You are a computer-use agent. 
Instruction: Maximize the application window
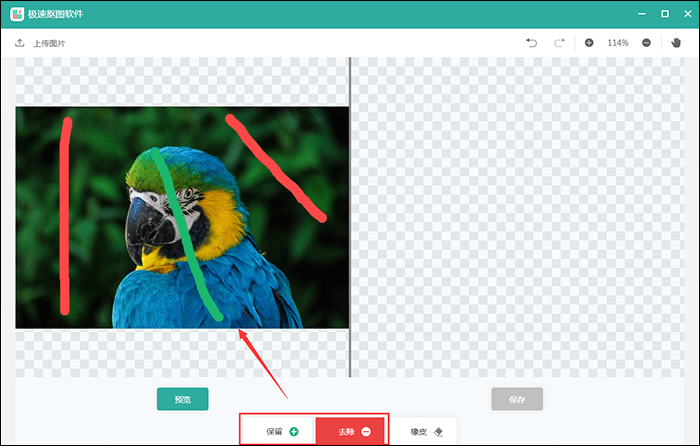[x=665, y=14]
